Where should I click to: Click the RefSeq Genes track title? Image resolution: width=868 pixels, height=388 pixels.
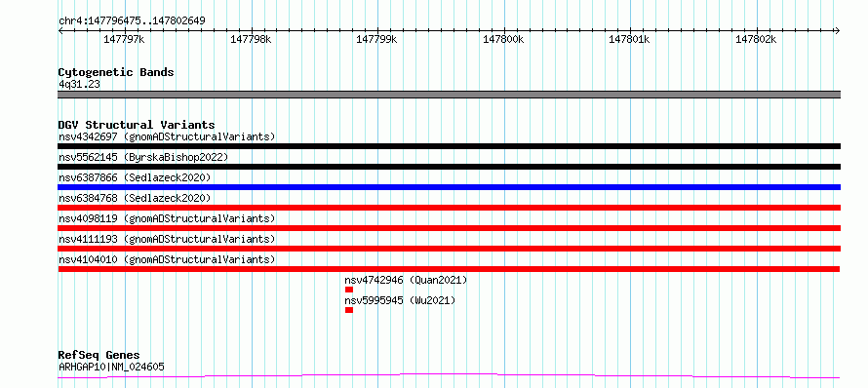(99, 356)
